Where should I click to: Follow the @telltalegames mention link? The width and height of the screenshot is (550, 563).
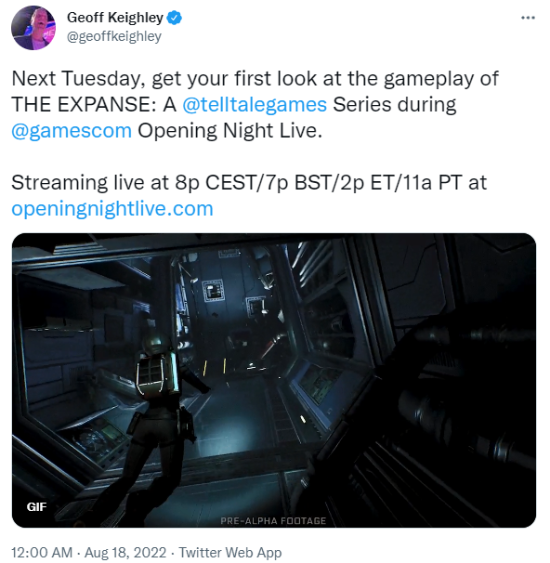pyautogui.click(x=255, y=104)
